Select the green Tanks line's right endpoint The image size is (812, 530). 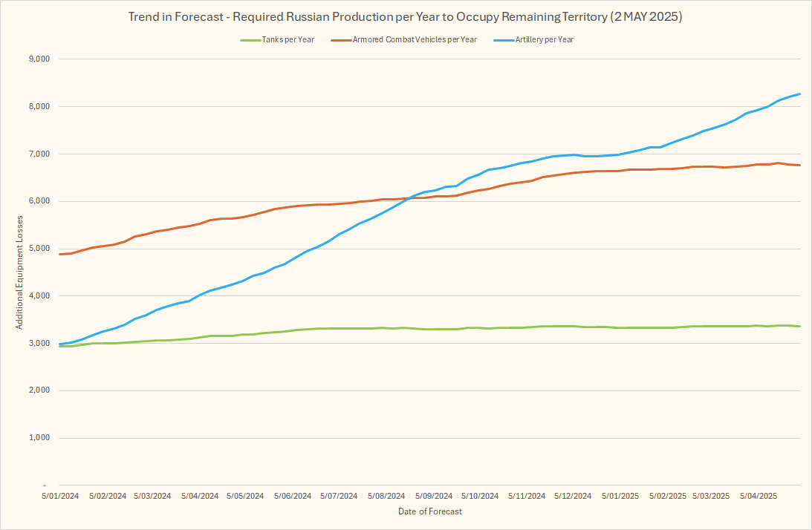[799, 326]
